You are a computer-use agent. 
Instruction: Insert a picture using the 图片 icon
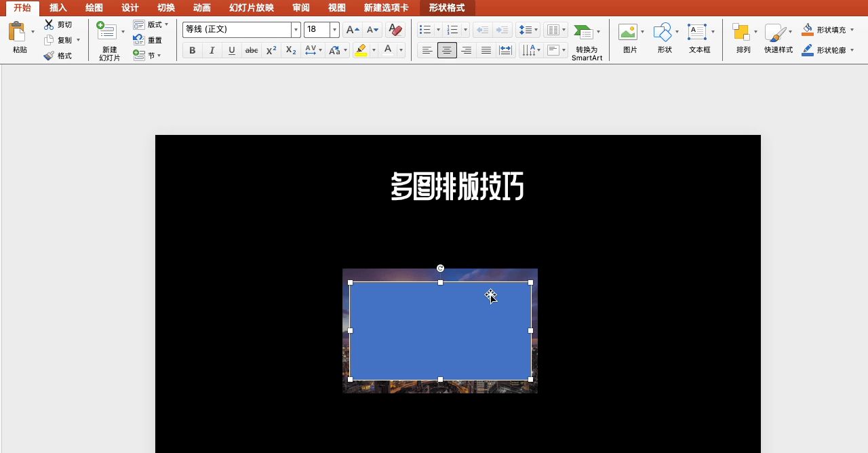coord(628,33)
